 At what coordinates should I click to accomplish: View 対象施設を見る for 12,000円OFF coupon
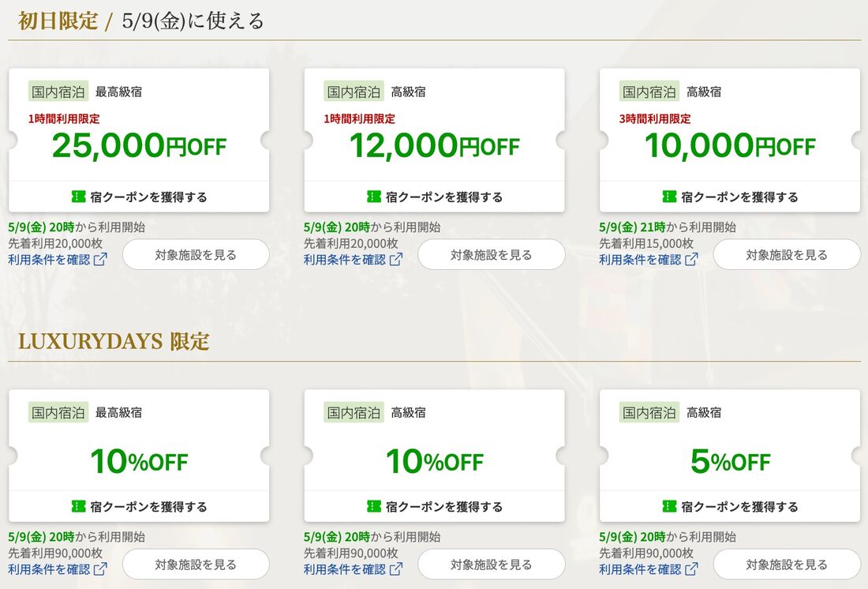pos(492,255)
